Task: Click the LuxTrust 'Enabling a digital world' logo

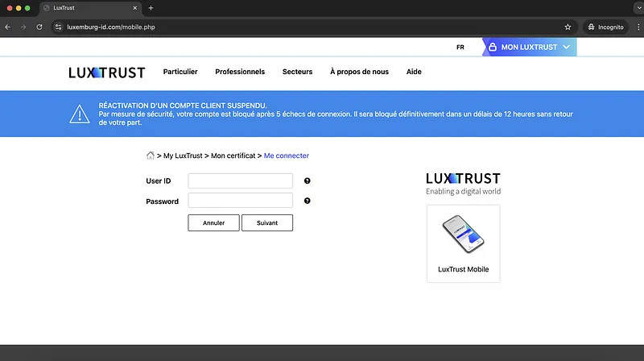Action: tap(464, 184)
